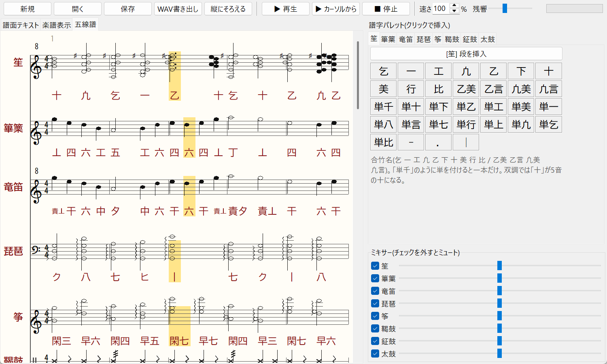Increase speed with the up stepper arrow
This screenshot has height=364, width=607.
click(454, 6)
